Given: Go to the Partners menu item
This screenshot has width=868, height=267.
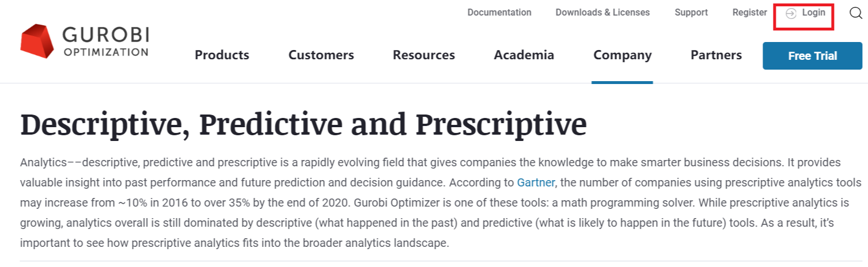Looking at the screenshot, I should (717, 55).
